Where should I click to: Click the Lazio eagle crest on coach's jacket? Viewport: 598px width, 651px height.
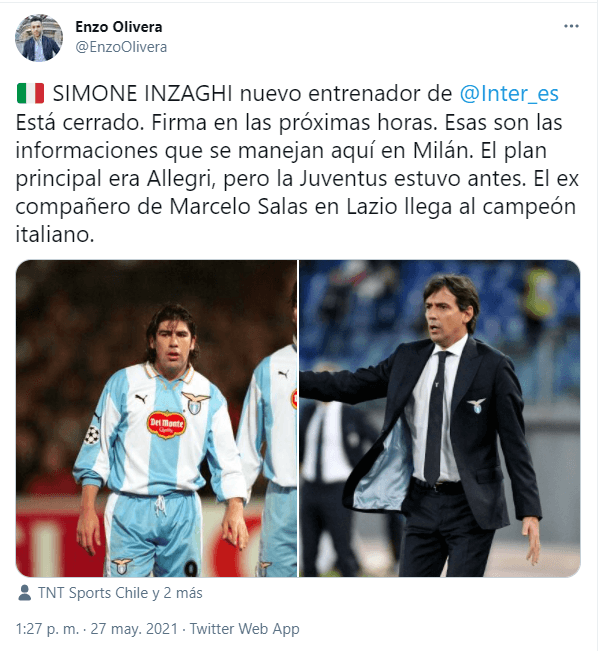[476, 405]
